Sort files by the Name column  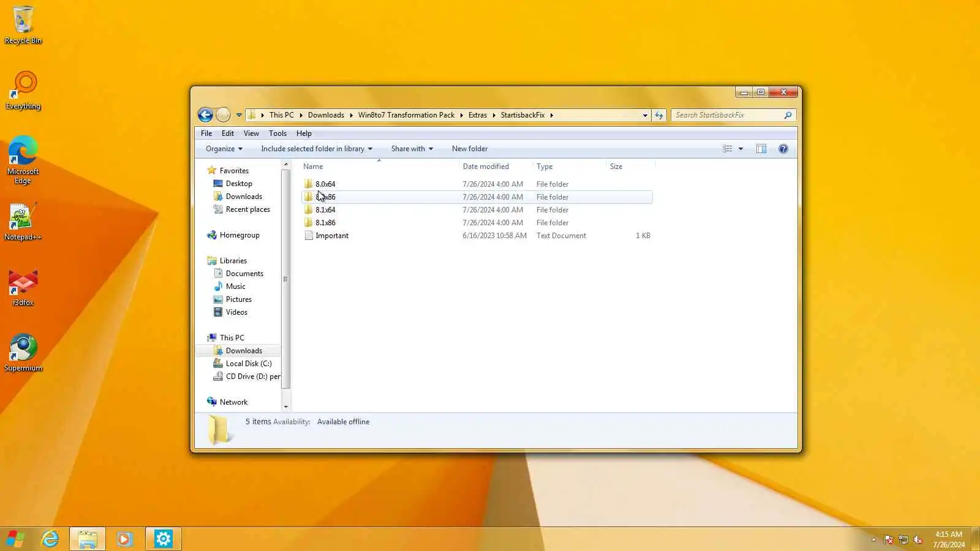(x=380, y=167)
